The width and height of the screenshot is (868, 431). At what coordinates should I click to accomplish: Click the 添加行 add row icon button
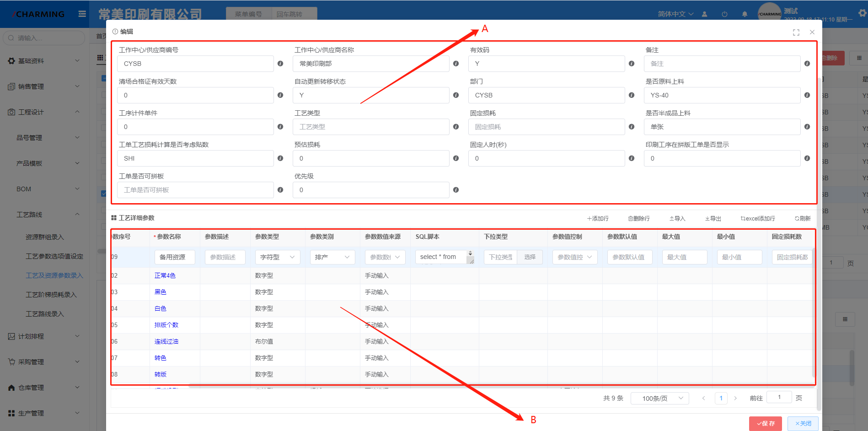pyautogui.click(x=598, y=219)
